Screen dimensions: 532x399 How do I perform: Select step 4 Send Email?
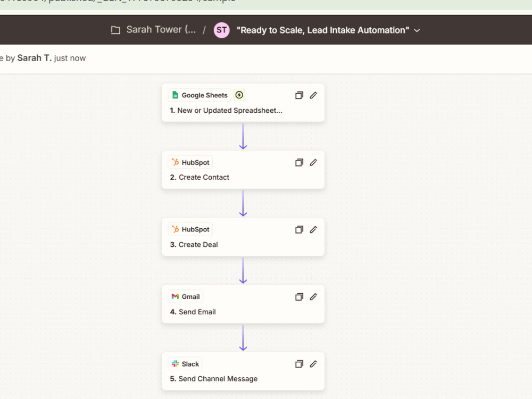(243, 304)
